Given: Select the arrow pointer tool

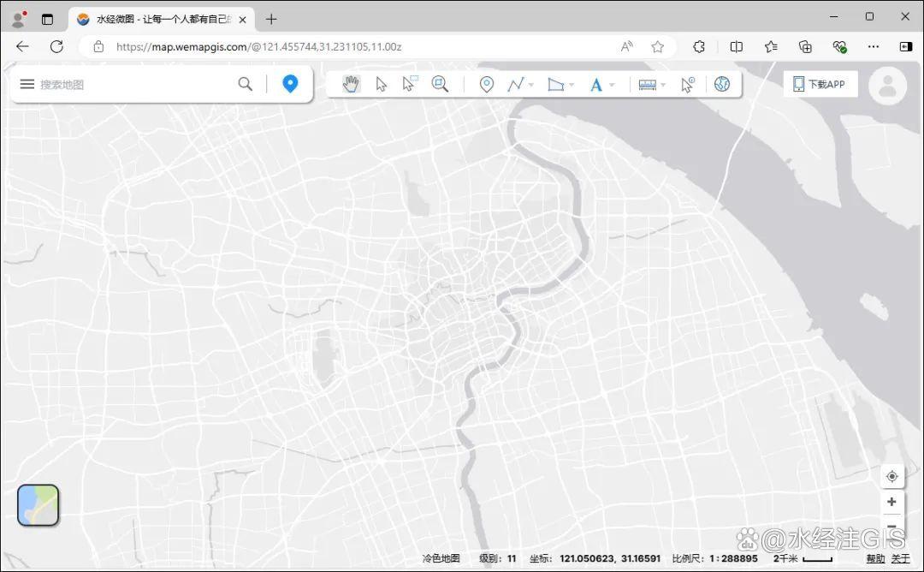Looking at the screenshot, I should point(382,84).
